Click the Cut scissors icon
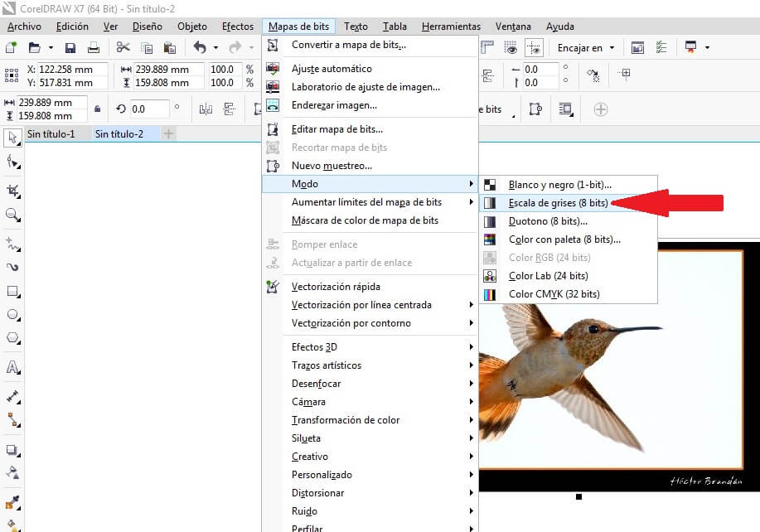760x532 pixels. pos(123,47)
